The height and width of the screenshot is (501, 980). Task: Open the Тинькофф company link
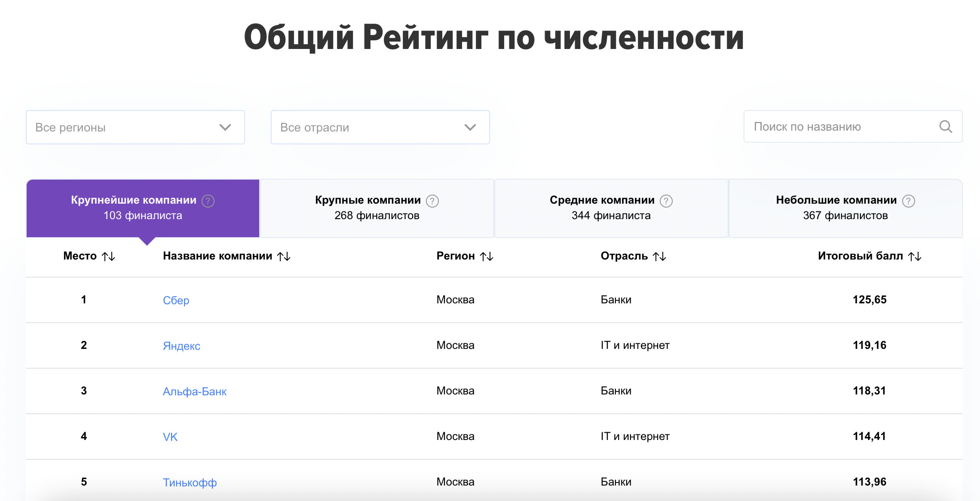pos(190,482)
